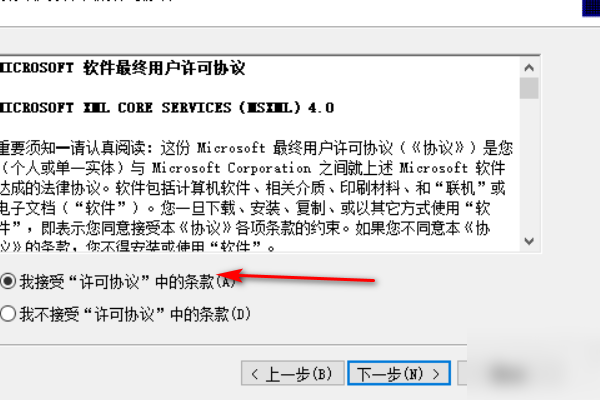
Task: Click the partially visible button right of 下一步
Action: point(462,373)
